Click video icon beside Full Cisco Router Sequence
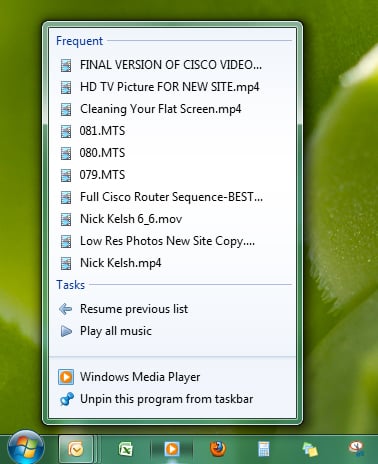The height and width of the screenshot is (464, 378). pyautogui.click(x=66, y=197)
